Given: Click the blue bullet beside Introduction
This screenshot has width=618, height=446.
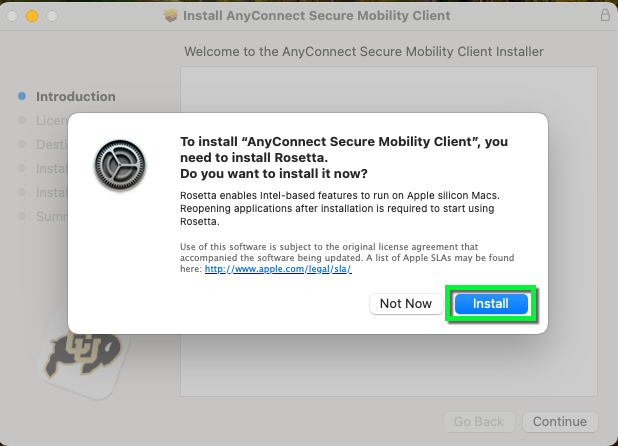Looking at the screenshot, I should pyautogui.click(x=22, y=97).
